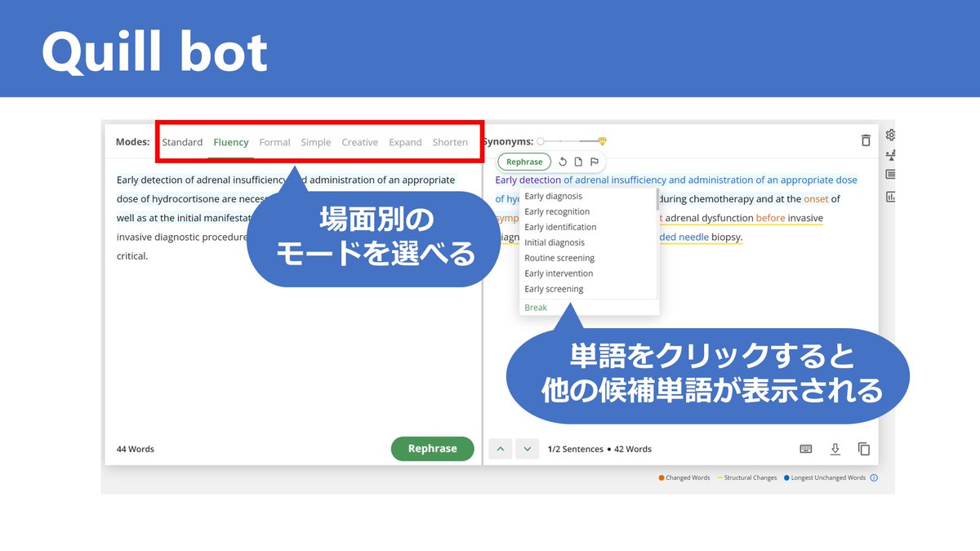
Task: Click the trash icon to clear text
Action: click(x=866, y=140)
